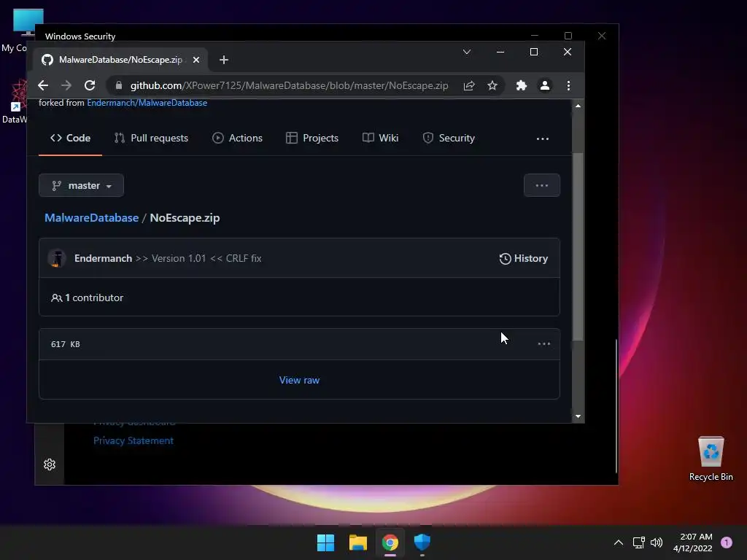Open the Wiki tab

[x=380, y=138]
